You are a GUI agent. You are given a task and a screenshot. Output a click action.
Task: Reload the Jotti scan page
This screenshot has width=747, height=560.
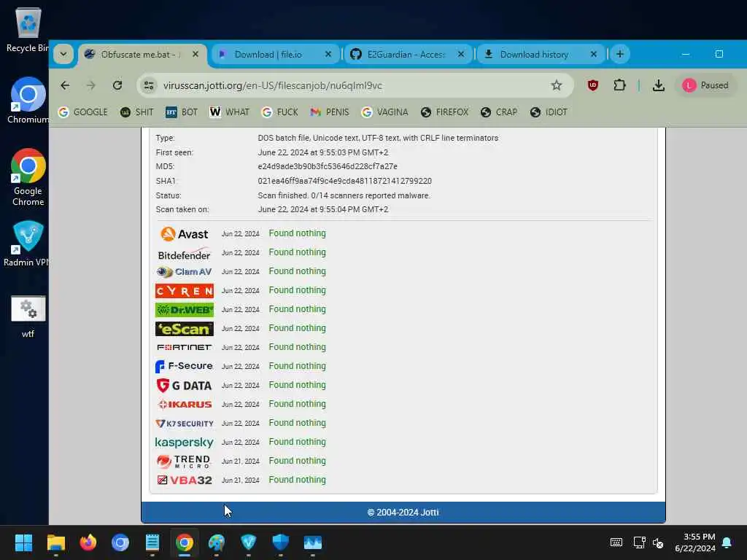point(117,86)
